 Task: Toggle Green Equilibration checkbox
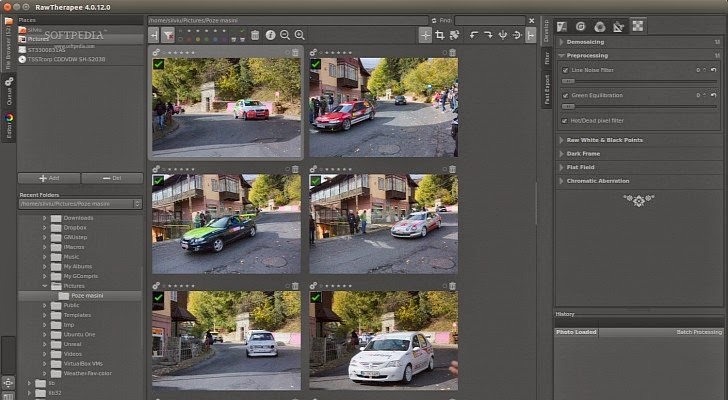(565, 95)
